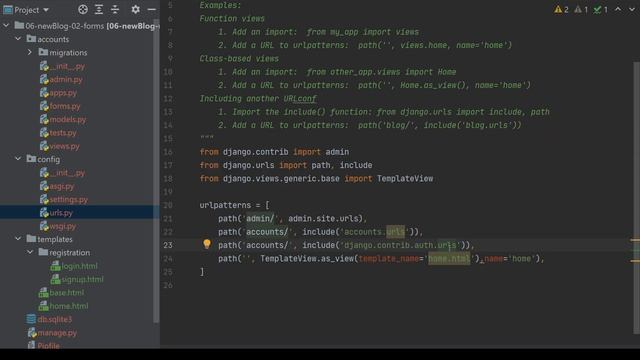Open tests.py file
This screenshot has height=360, width=640.
pyautogui.click(x=63, y=133)
